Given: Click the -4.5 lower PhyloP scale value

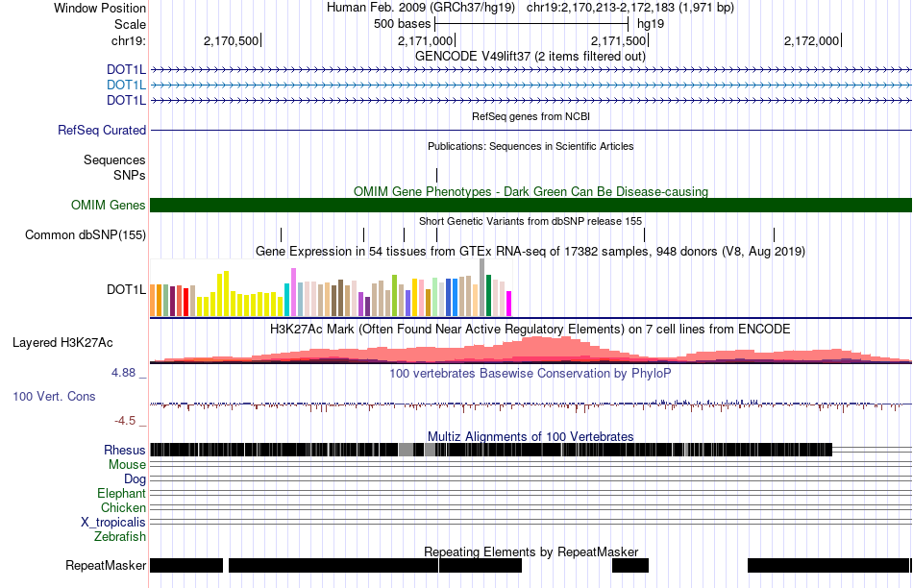Looking at the screenshot, I should pos(125,420).
